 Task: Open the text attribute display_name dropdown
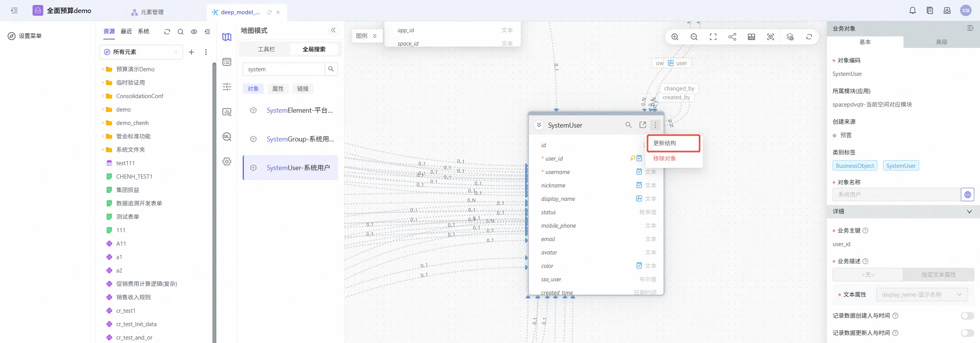coord(922,295)
